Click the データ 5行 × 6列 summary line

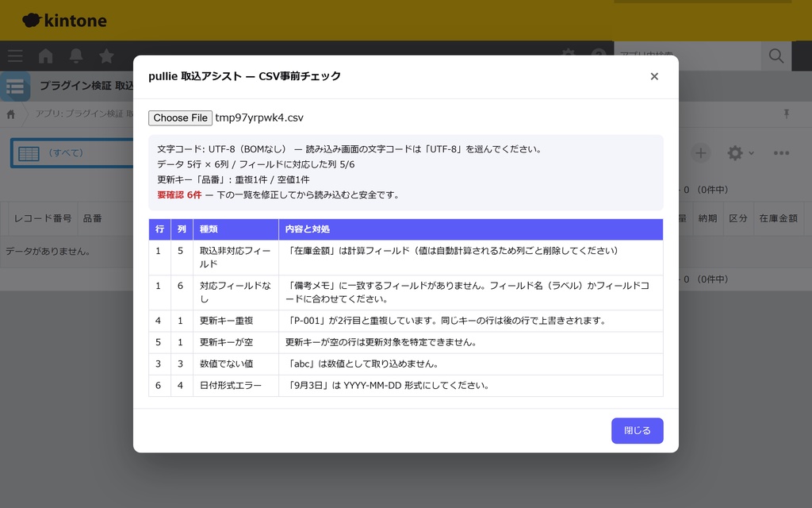coord(256,165)
